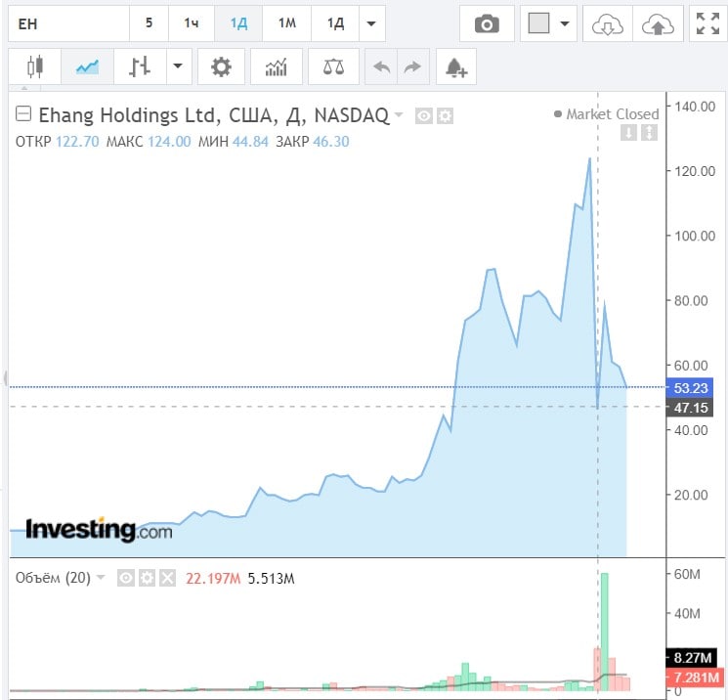Switch to candlestick chart type
This screenshot has width=728, height=700.
coord(35,66)
